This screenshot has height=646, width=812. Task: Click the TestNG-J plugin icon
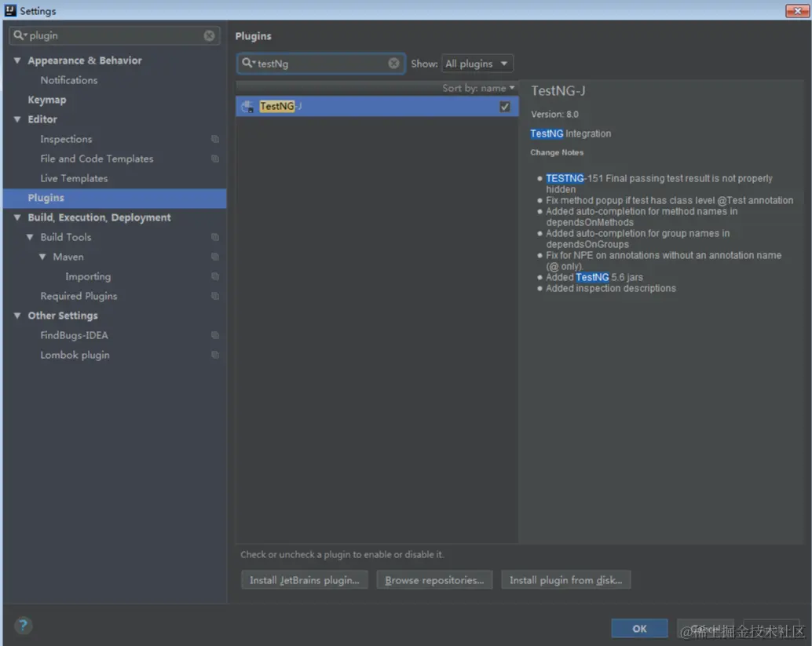[x=248, y=107]
